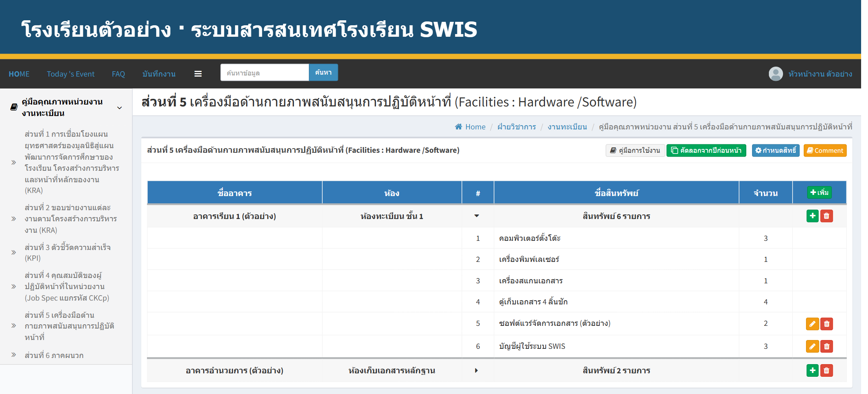
Task: Click the orange Comment button
Action: click(825, 150)
